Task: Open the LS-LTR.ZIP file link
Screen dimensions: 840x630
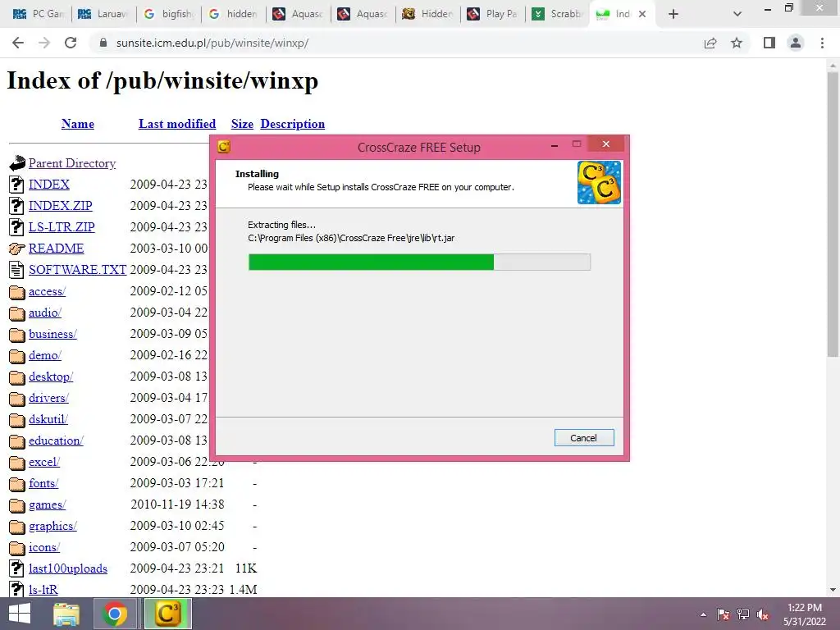Action: pos(62,227)
